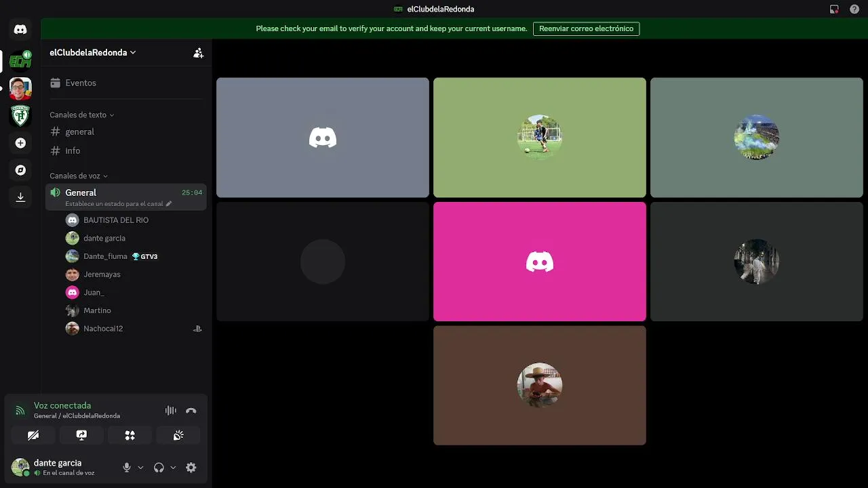
Task: Open Discover servers compass icon
Action: [x=20, y=170]
